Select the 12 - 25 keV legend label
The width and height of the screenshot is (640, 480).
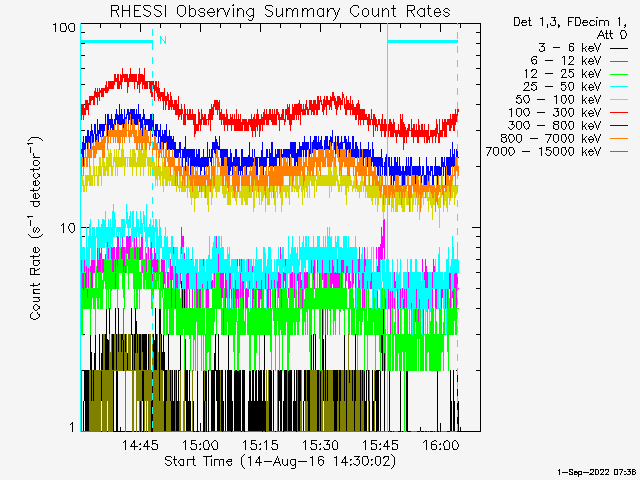[x=562, y=74]
